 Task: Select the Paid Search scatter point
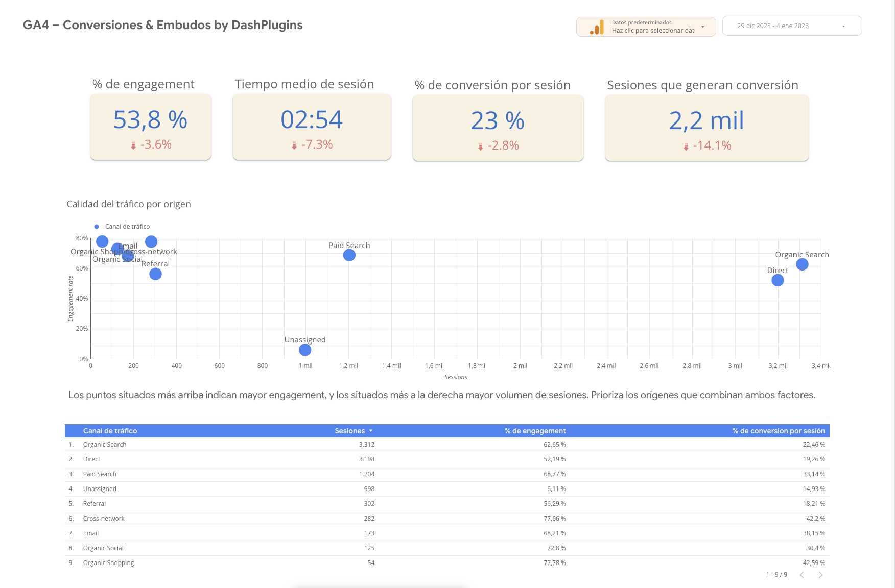pyautogui.click(x=349, y=255)
